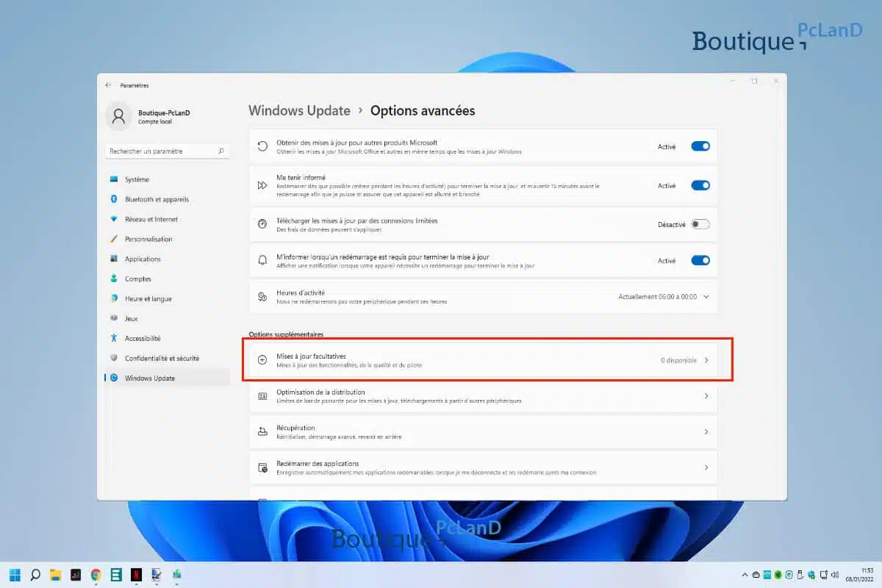
Task: Click the 0 disponible text
Action: 678,360
